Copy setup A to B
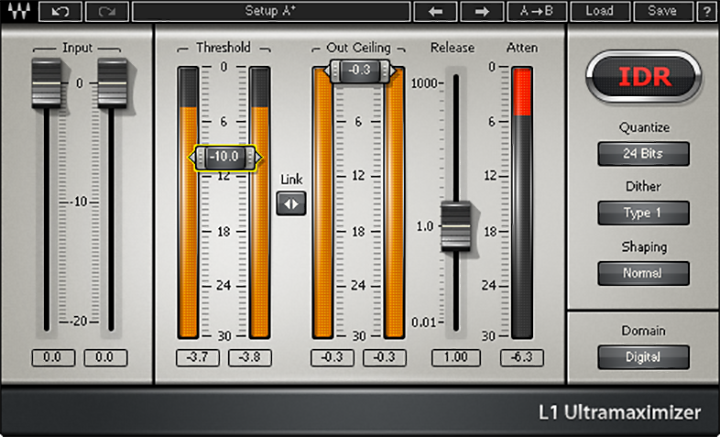Screen dimensions: 720x437 pyautogui.click(x=536, y=11)
